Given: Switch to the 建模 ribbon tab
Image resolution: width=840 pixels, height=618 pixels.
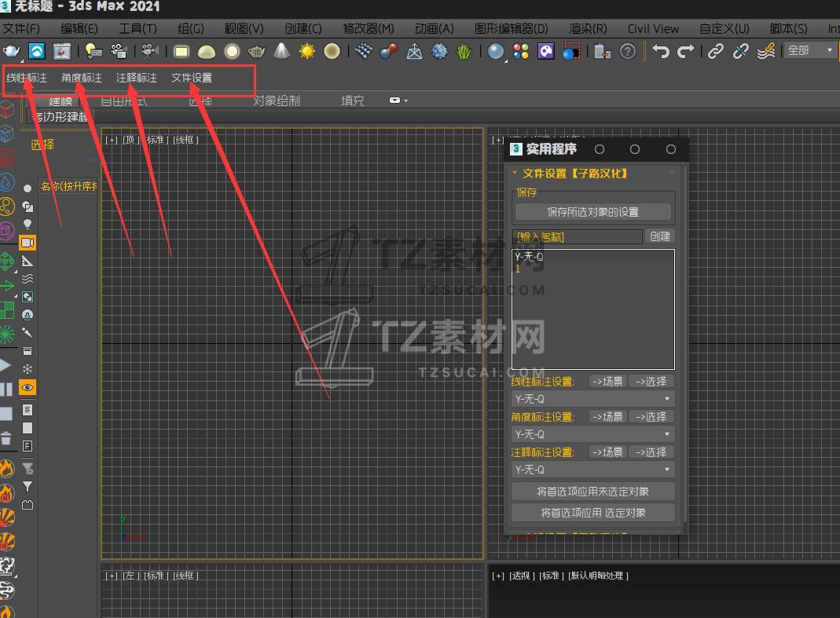Looking at the screenshot, I should 60,101.
